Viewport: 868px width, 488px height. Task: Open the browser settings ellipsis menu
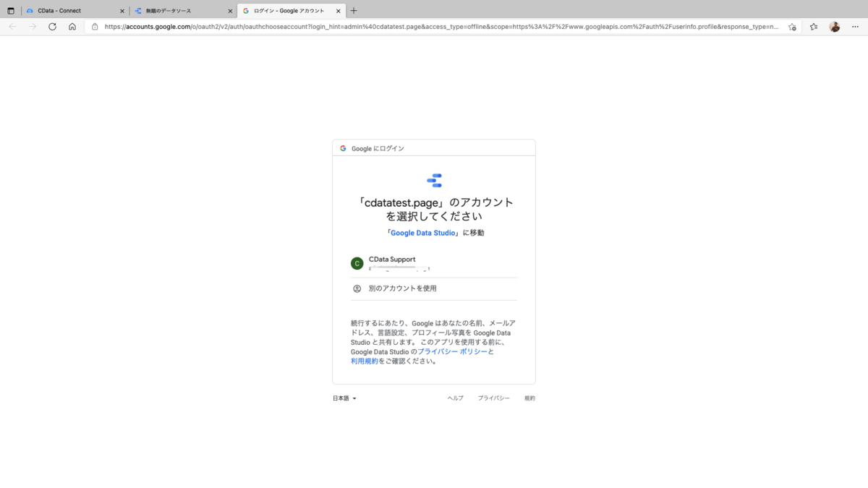[855, 26]
